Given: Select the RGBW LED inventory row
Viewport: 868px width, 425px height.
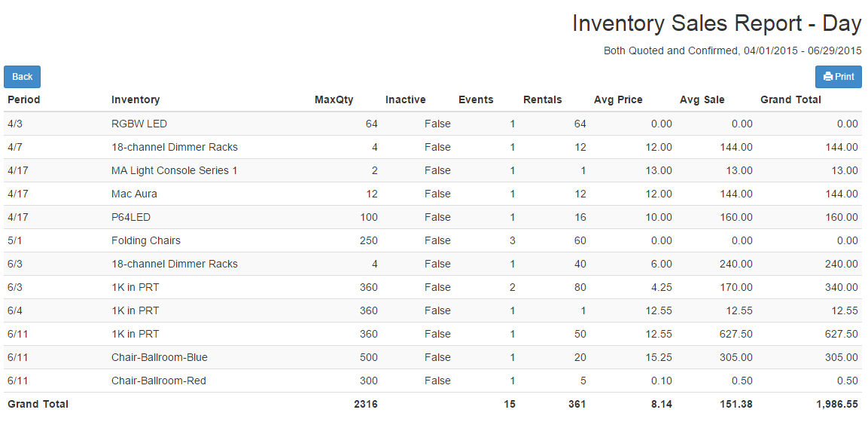Looking at the screenshot, I should point(433,124).
